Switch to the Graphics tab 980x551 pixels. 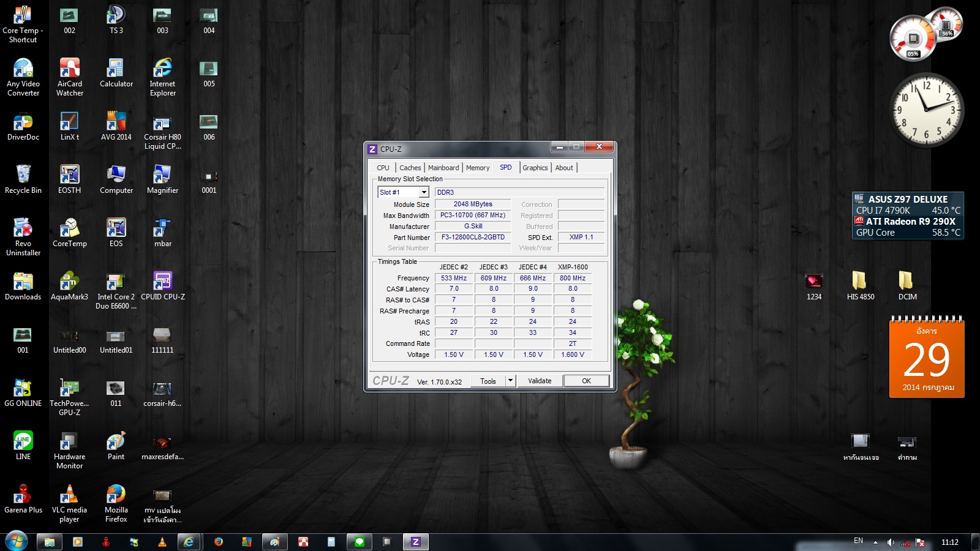click(x=535, y=168)
